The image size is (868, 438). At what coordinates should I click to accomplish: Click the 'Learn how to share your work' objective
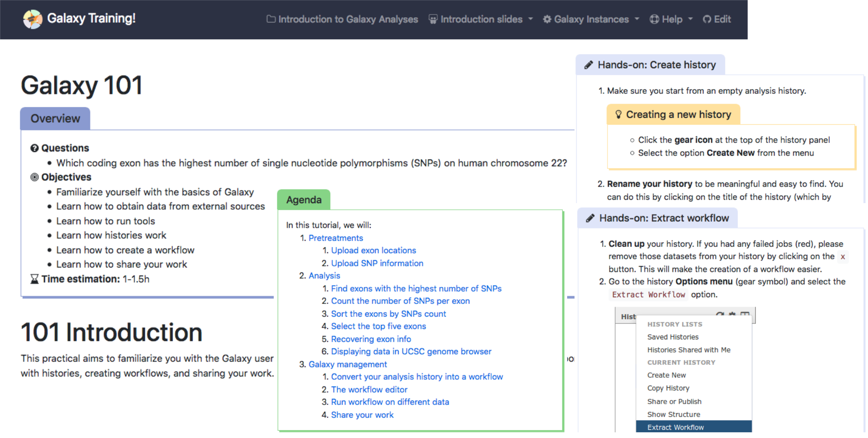point(122,265)
